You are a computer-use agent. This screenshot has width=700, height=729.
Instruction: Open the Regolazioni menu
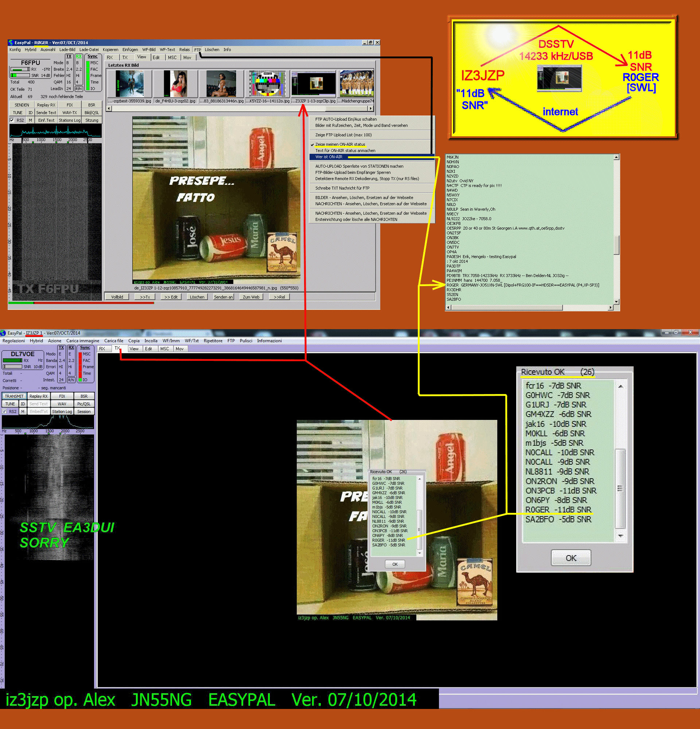coord(13,341)
